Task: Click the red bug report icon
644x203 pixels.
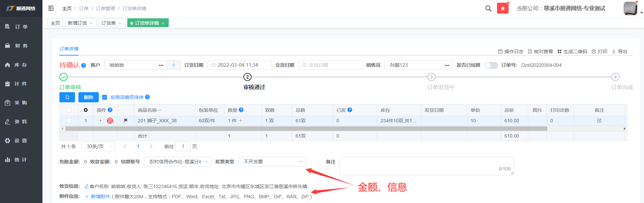Action: 502,8
